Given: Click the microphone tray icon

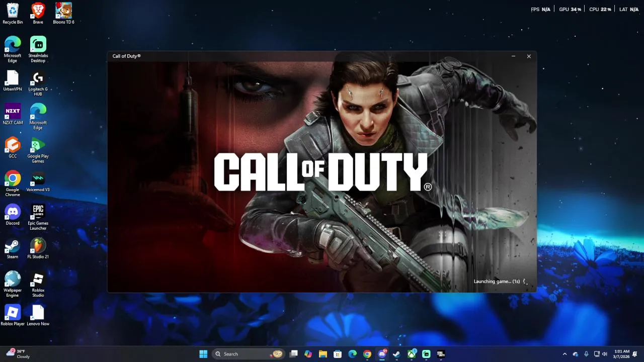Looking at the screenshot, I should pyautogui.click(x=586, y=354).
